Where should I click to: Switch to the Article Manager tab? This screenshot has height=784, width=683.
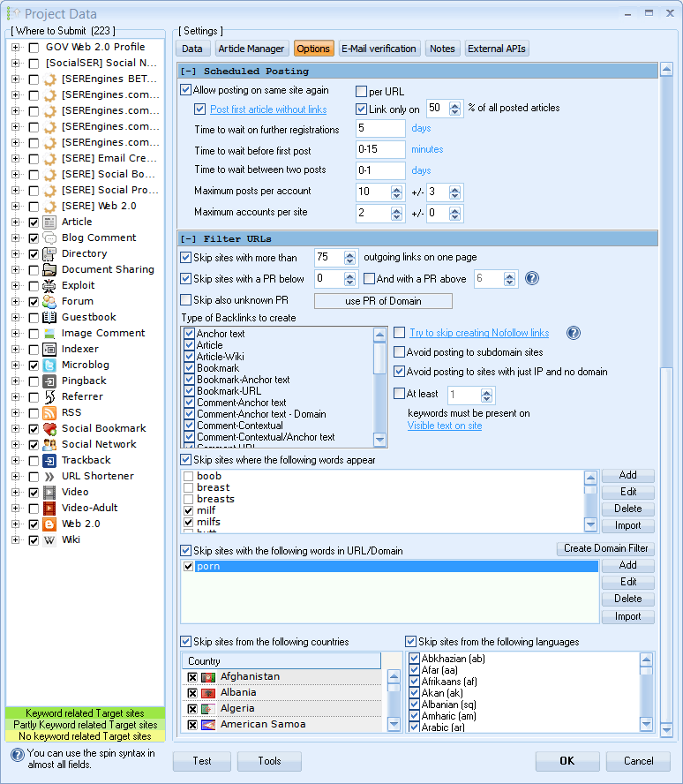(x=251, y=49)
